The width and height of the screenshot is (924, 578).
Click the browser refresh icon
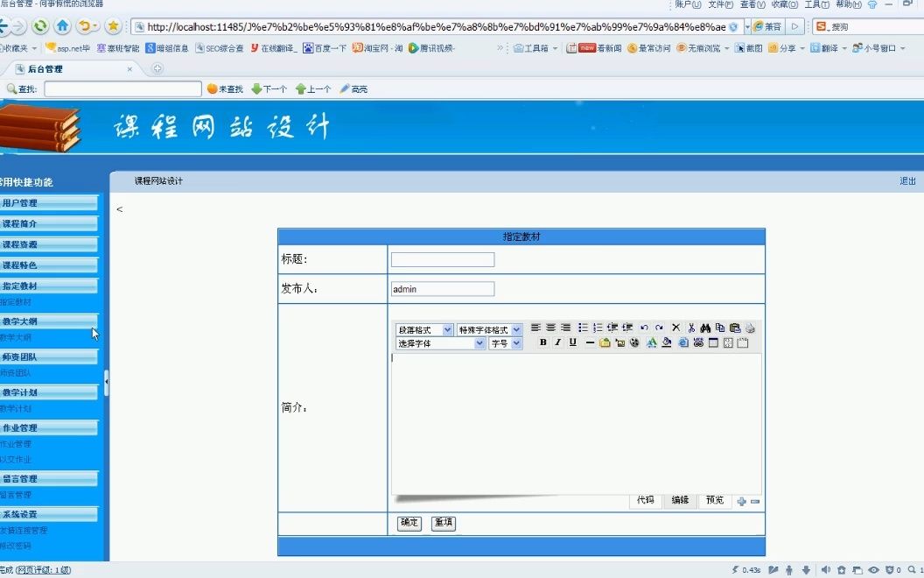point(39,26)
